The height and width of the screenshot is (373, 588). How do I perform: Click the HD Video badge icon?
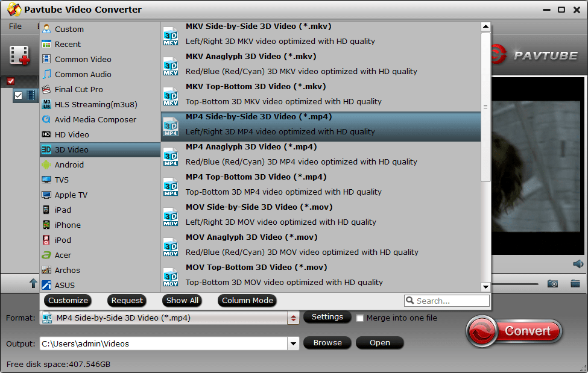click(x=46, y=134)
